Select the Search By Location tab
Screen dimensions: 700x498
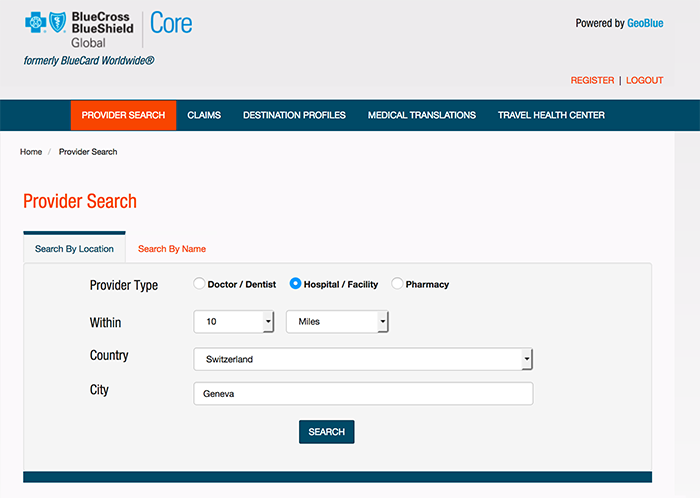[x=74, y=249]
